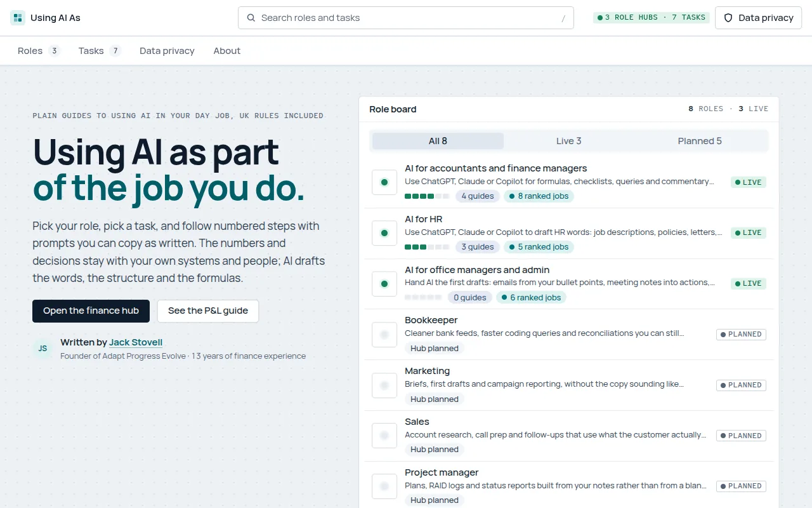Click the status icon for Project manager row
This screenshot has height=508, width=812.
click(384, 486)
